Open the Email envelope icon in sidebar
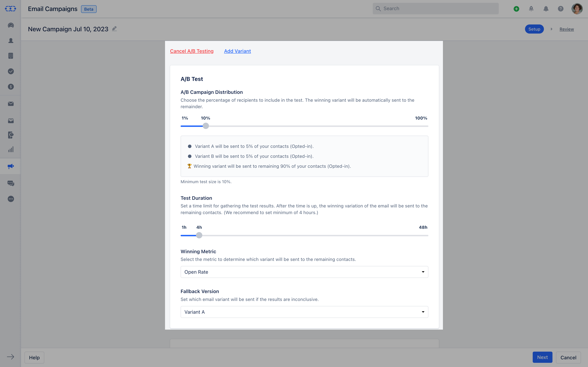 pyautogui.click(x=10, y=104)
